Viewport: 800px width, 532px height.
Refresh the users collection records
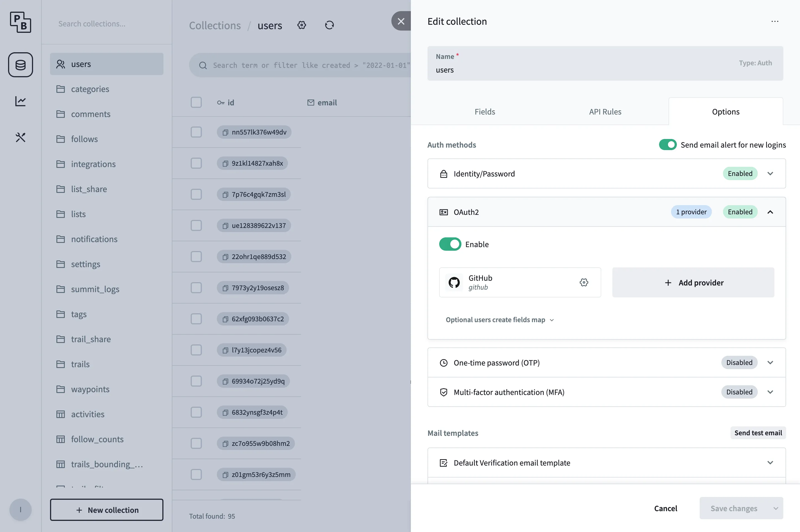(x=329, y=25)
